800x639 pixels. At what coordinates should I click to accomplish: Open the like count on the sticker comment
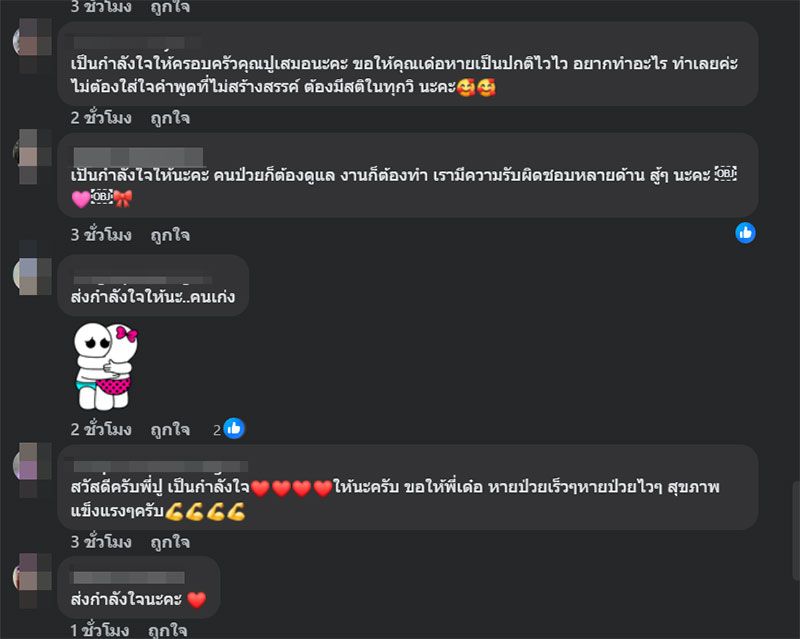pyautogui.click(x=229, y=429)
